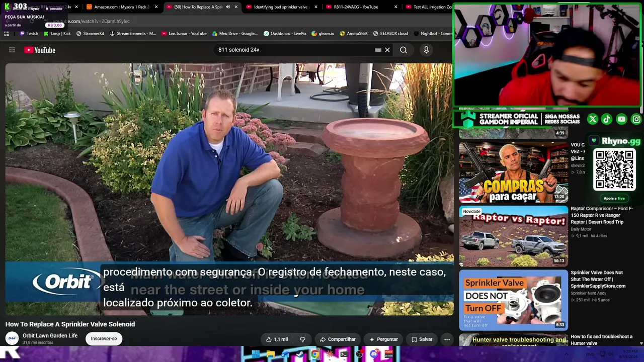This screenshot has height=362, width=644.
Task: Open the Sprinkler Nerd Andy channel
Action: [x=589, y=293]
